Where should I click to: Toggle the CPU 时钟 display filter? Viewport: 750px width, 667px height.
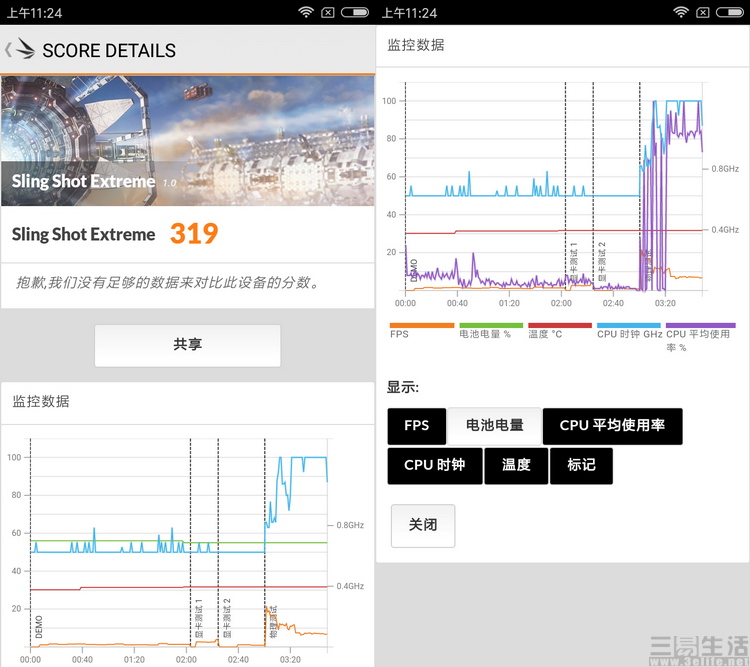pos(435,466)
